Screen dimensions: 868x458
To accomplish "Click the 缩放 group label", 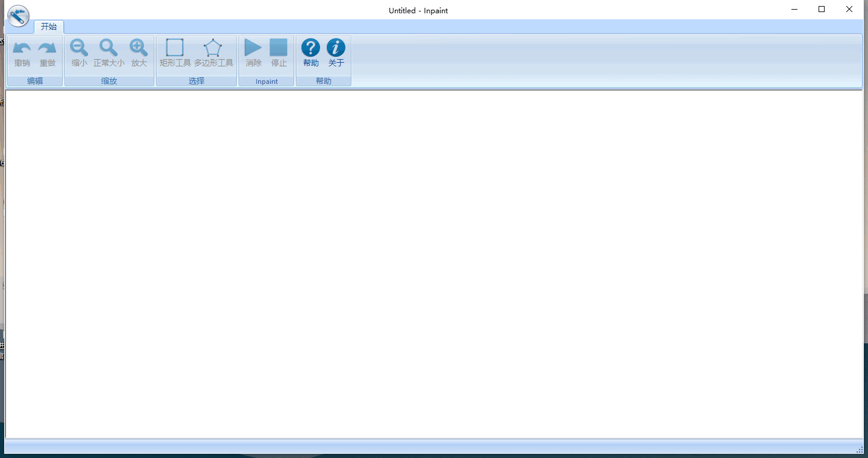I will click(x=109, y=81).
